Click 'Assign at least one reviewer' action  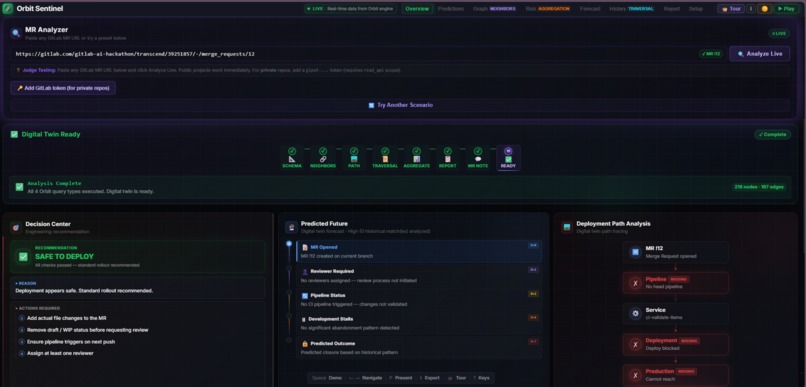(60, 353)
